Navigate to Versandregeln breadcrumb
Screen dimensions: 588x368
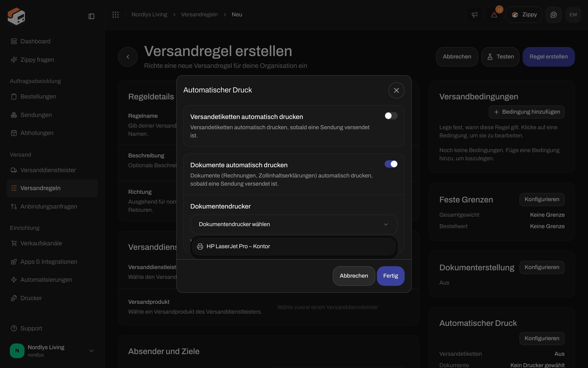coord(199,15)
